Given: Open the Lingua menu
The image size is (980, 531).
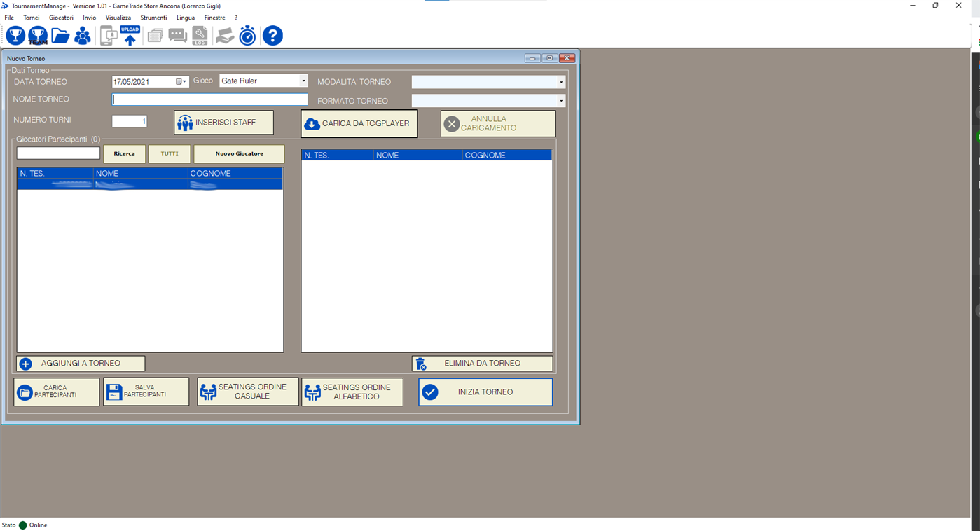Looking at the screenshot, I should pos(186,18).
